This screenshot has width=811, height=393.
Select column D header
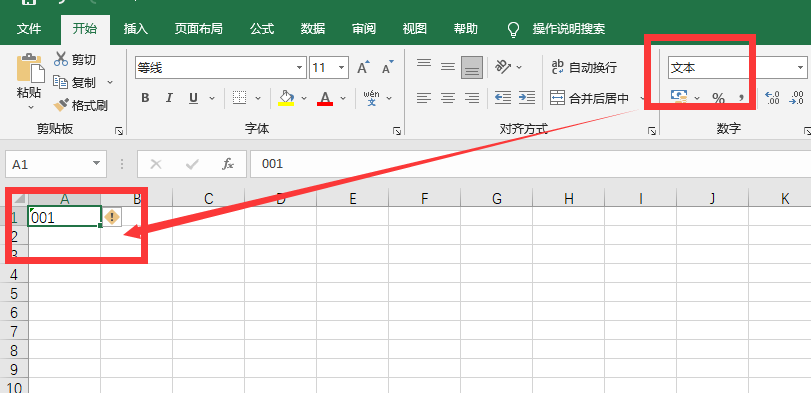coord(281,198)
